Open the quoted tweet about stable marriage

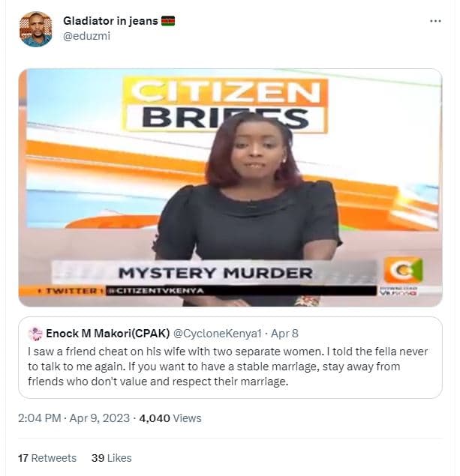(230, 358)
